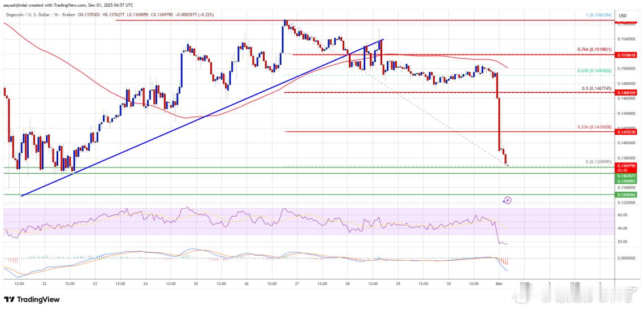
Task: Click the 0.1440000 price axis tick
Action: click(626, 113)
